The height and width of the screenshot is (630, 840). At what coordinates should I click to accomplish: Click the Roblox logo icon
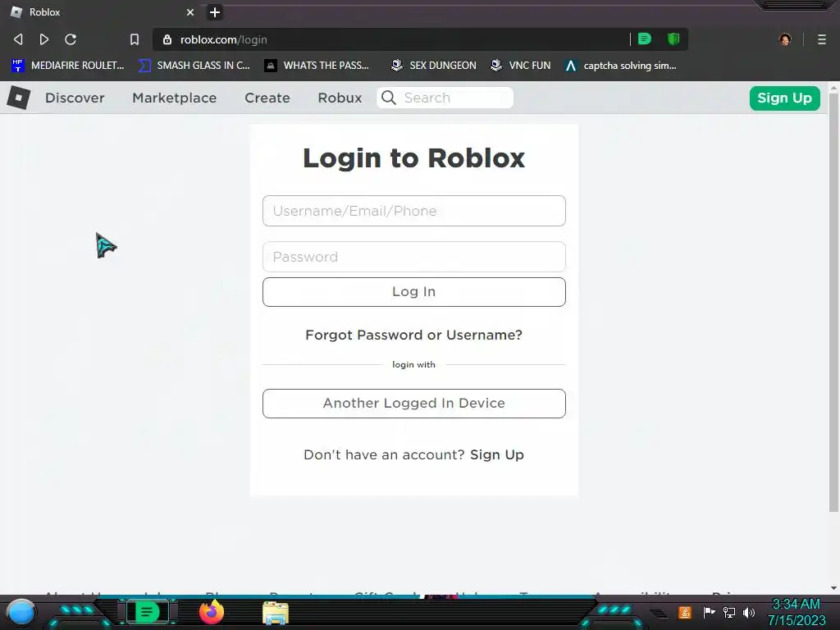19,98
